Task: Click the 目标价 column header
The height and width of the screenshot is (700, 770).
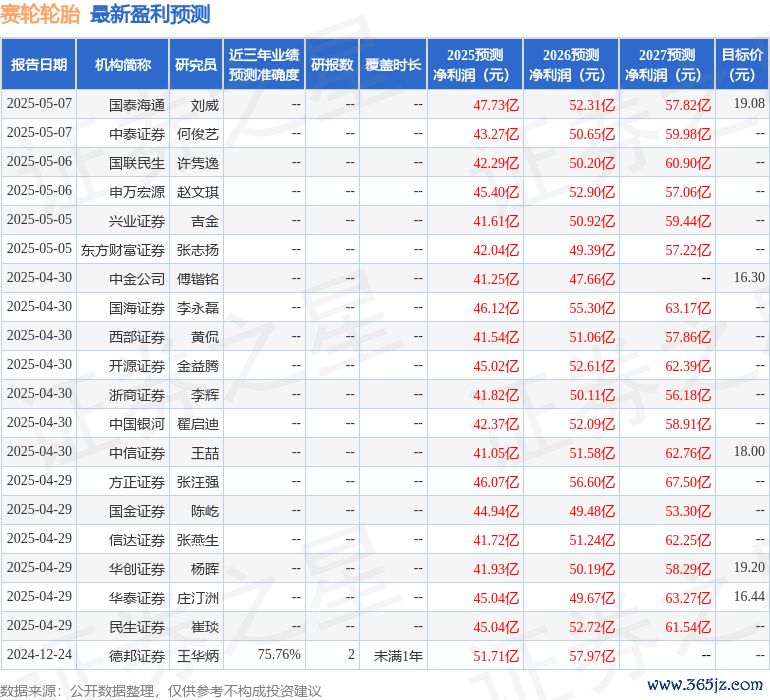Action: (742, 65)
